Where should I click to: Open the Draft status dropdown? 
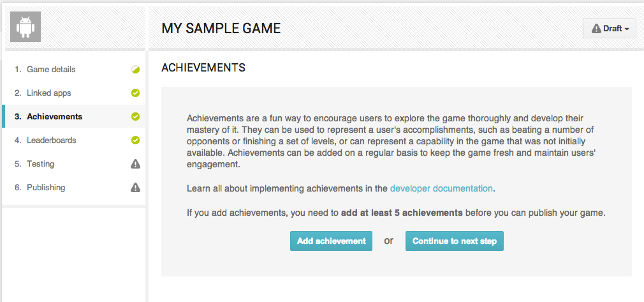click(610, 29)
